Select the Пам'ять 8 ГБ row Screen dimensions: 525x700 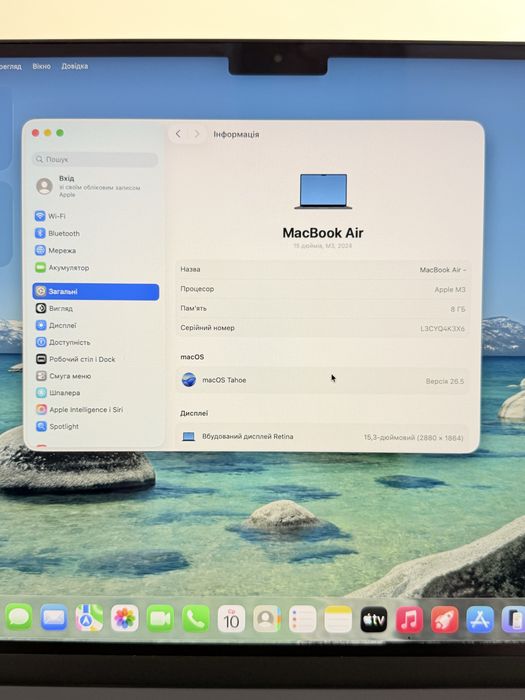click(322, 308)
